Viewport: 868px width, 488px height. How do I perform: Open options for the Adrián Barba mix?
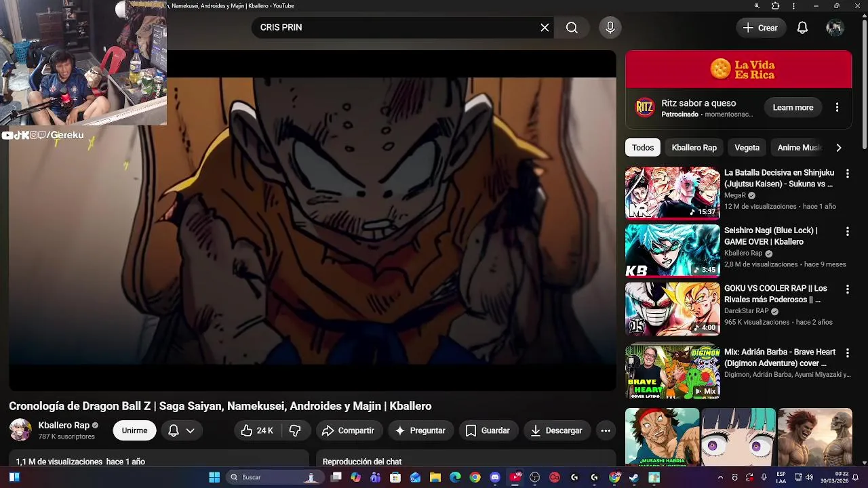[847, 352]
